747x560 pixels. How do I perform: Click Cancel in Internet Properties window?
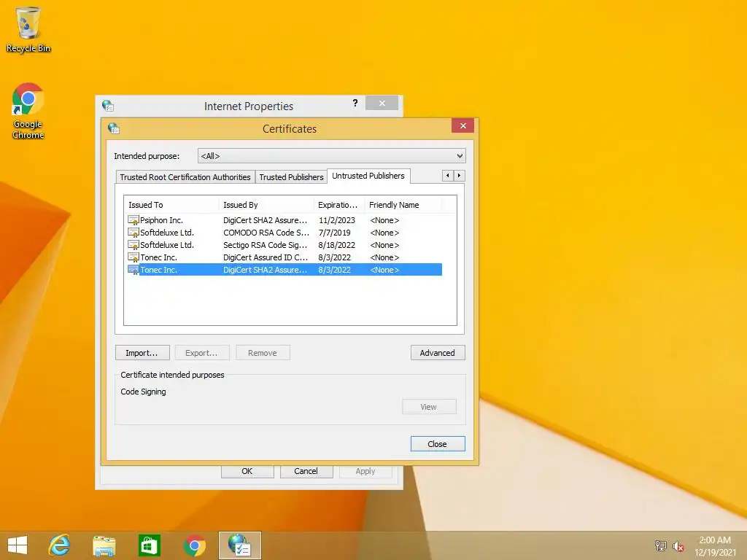point(306,471)
